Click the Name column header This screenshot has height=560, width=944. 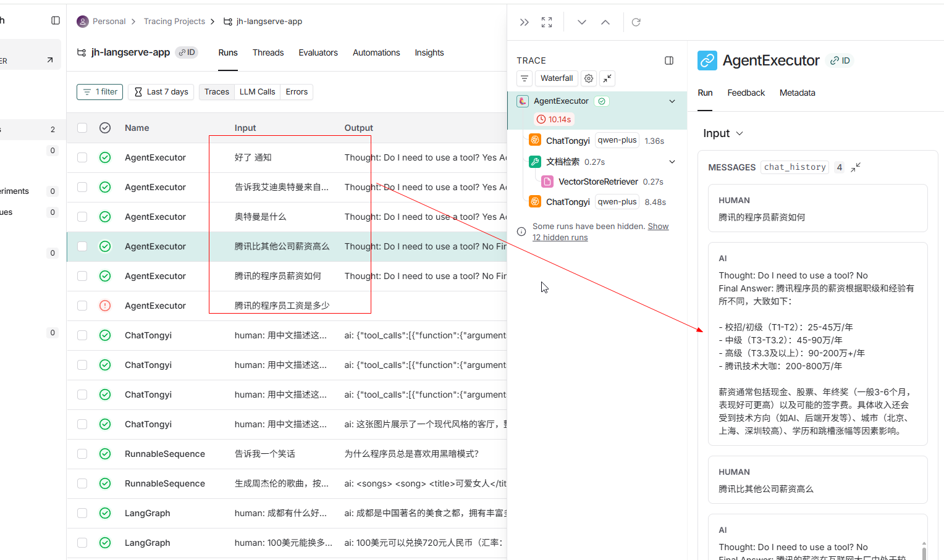coord(137,128)
